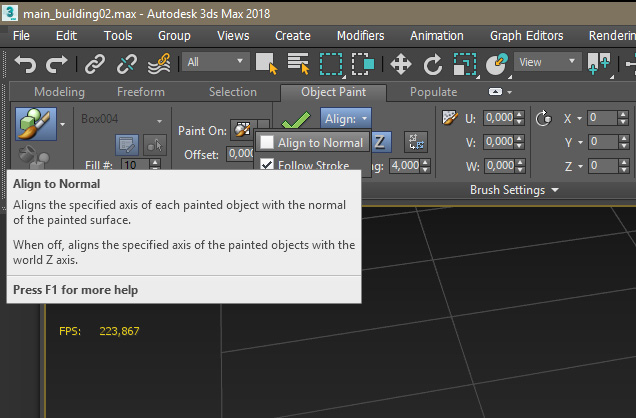Screen dimensions: 636x418
Task: Click the Flip Axis icon
Action: pyautogui.click(x=416, y=142)
